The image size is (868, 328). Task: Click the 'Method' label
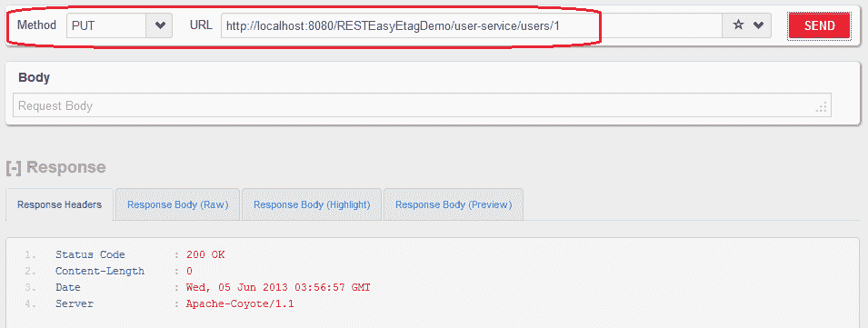(37, 25)
